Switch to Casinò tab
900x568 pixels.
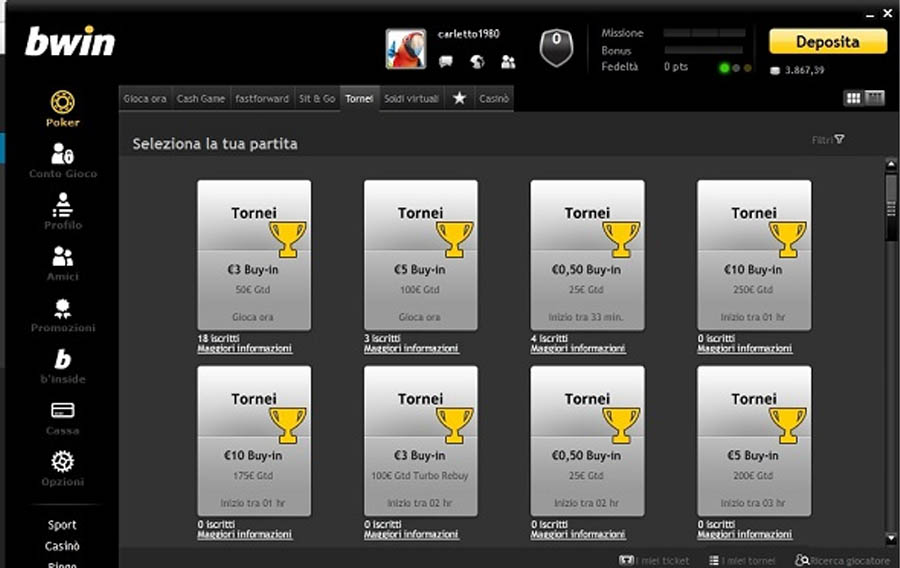click(494, 99)
